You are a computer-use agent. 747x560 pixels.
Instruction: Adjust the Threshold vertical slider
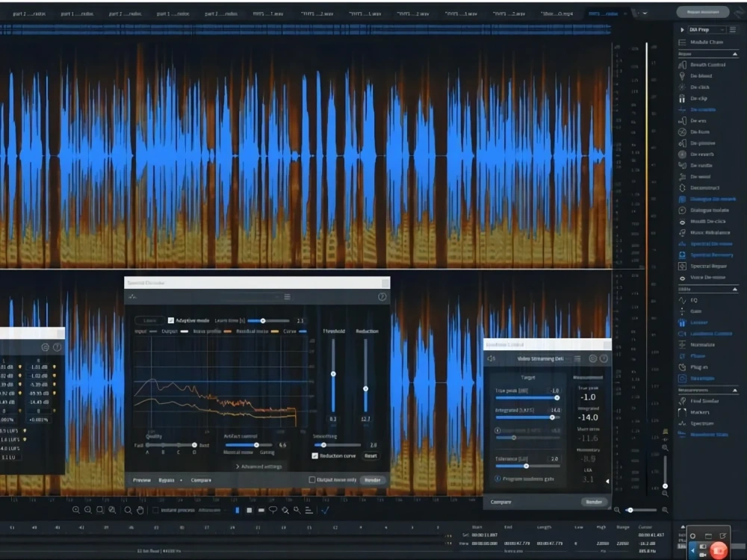point(333,374)
